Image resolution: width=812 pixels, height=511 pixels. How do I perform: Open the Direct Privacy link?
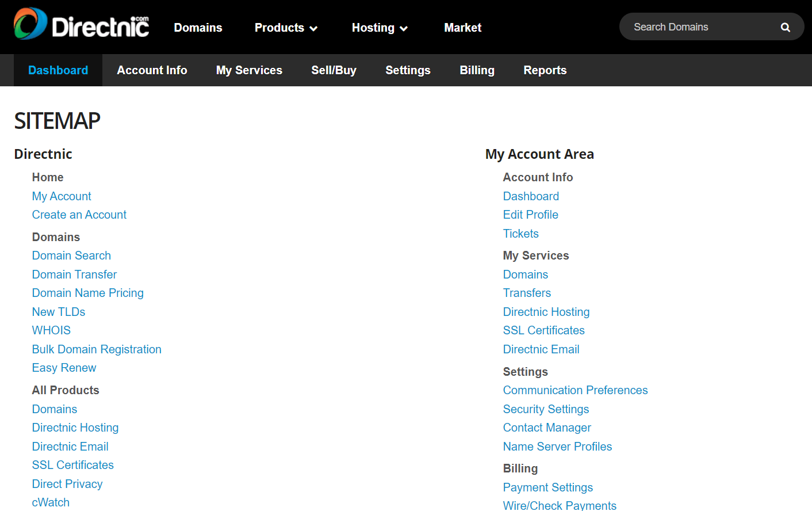[67, 484]
